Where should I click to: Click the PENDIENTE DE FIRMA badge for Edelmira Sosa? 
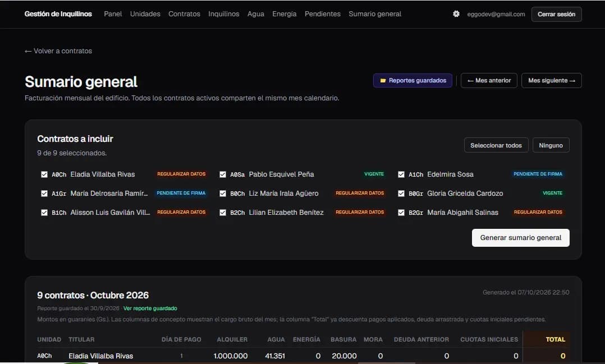[538, 174]
